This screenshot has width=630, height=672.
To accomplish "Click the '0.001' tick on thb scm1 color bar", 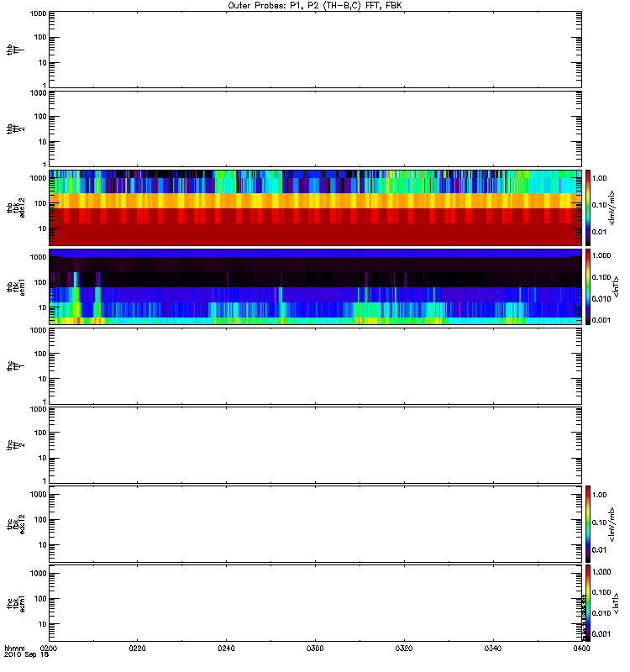I will (601, 320).
